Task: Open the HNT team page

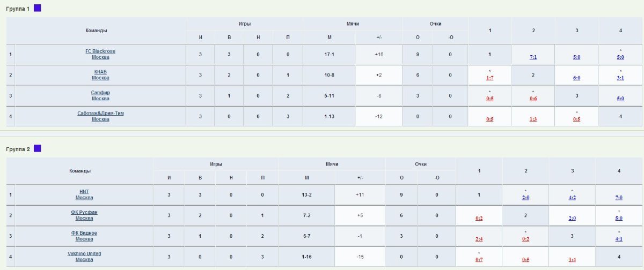Action: pyautogui.click(x=84, y=192)
